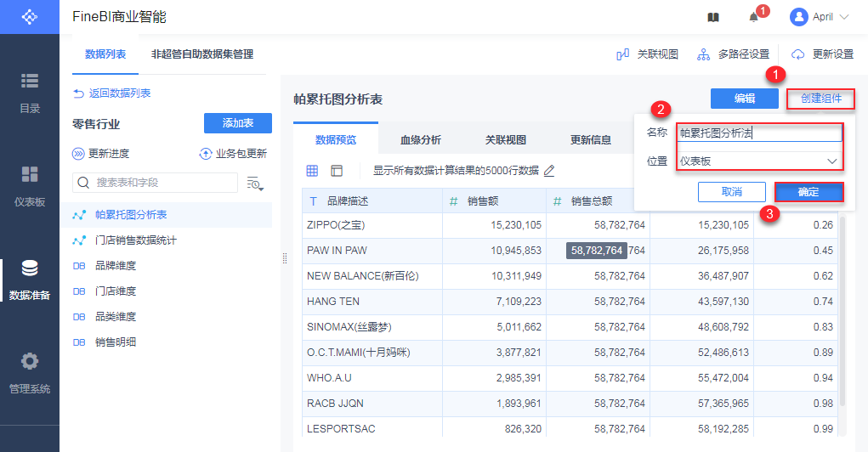Switch to the layout view icon
The height and width of the screenshot is (452, 868).
tap(337, 171)
